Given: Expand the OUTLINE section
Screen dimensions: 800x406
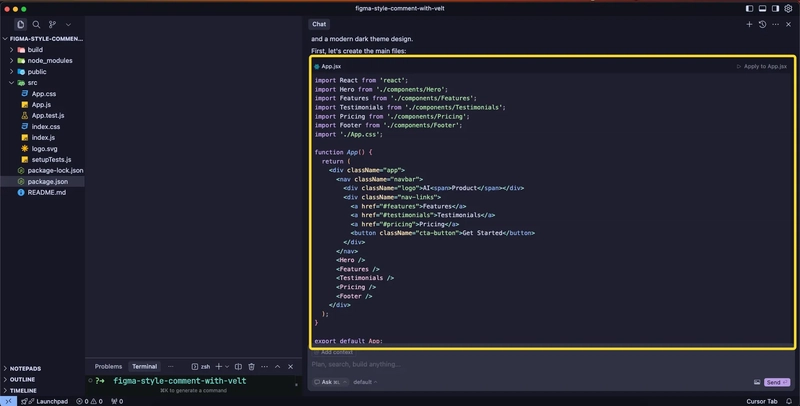Looking at the screenshot, I should tap(22, 379).
